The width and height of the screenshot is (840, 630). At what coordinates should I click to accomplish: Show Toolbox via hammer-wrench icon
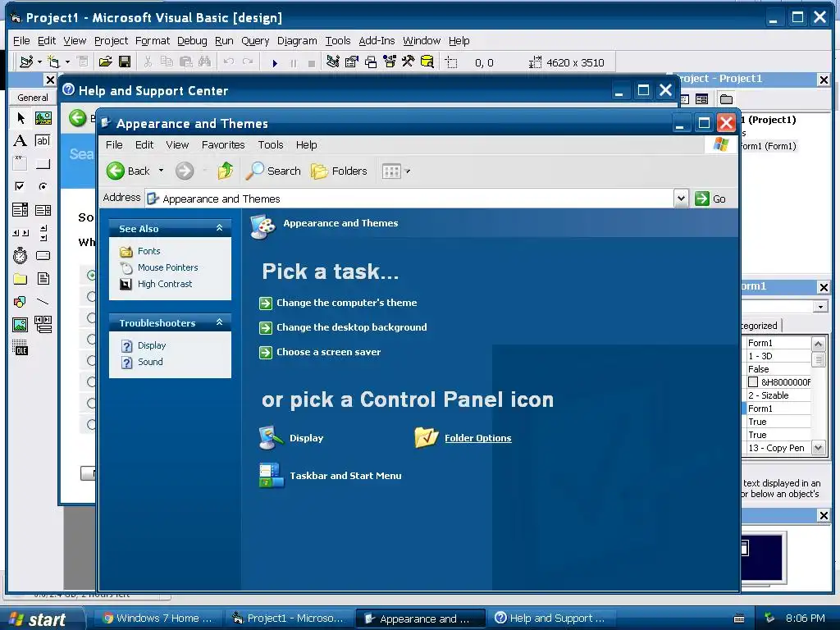(x=409, y=62)
